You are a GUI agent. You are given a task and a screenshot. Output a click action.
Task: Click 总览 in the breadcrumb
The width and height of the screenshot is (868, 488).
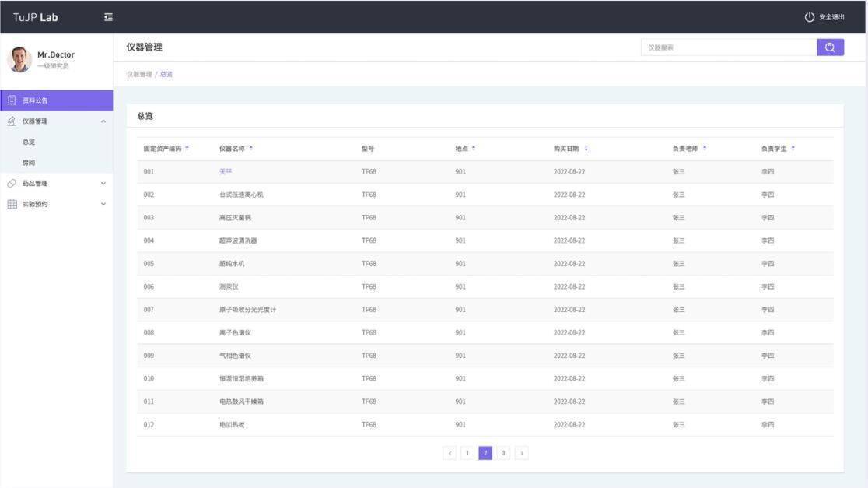pyautogui.click(x=166, y=74)
